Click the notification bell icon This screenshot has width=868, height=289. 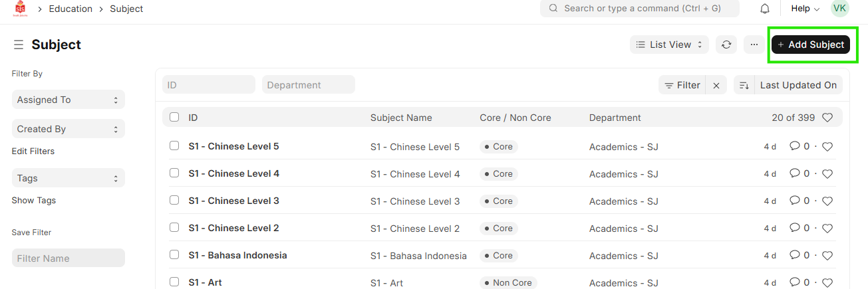click(x=765, y=9)
